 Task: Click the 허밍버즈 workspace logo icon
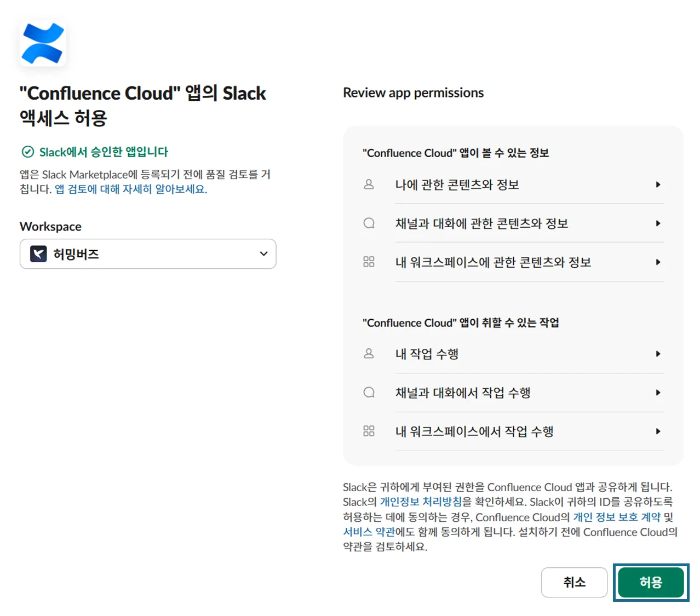(x=38, y=254)
